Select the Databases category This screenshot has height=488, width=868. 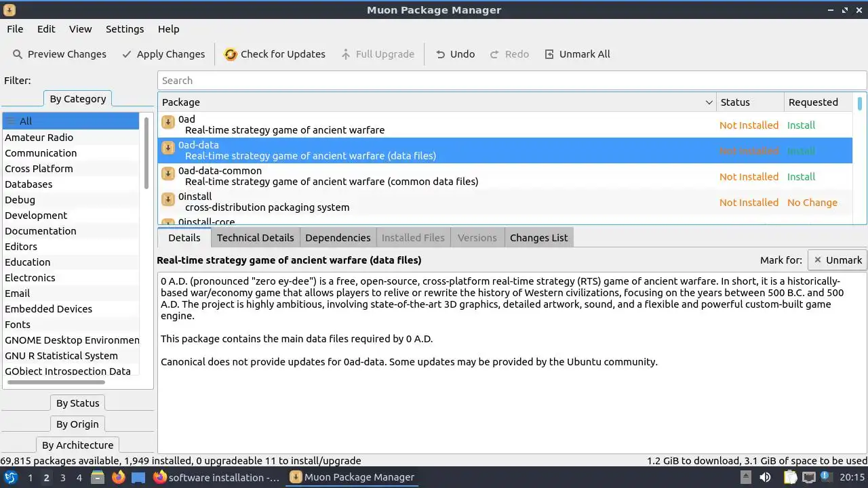[x=71, y=184]
